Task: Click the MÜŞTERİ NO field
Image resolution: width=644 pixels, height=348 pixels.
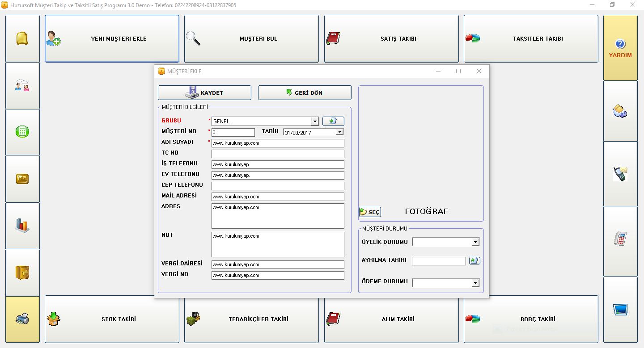Action: 233,132
